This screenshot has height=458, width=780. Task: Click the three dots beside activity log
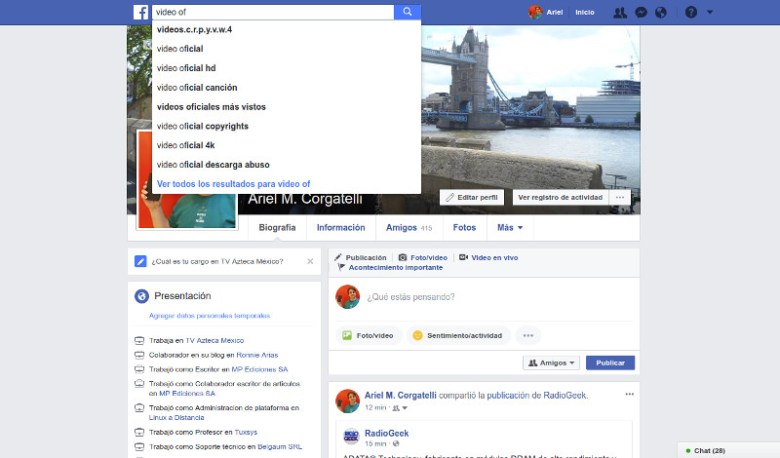(621, 197)
